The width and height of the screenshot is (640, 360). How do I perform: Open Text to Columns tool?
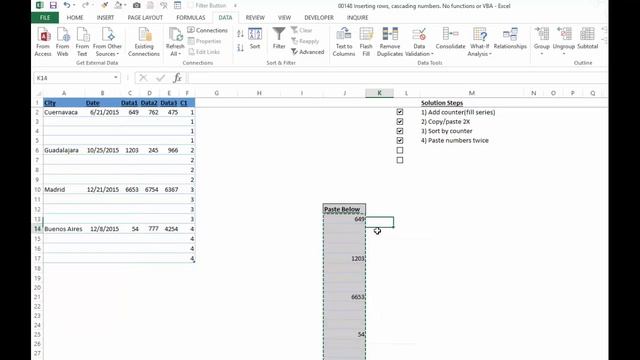344,42
